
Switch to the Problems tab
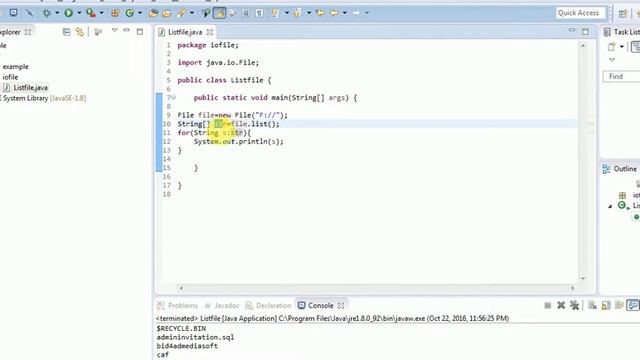coord(178,306)
